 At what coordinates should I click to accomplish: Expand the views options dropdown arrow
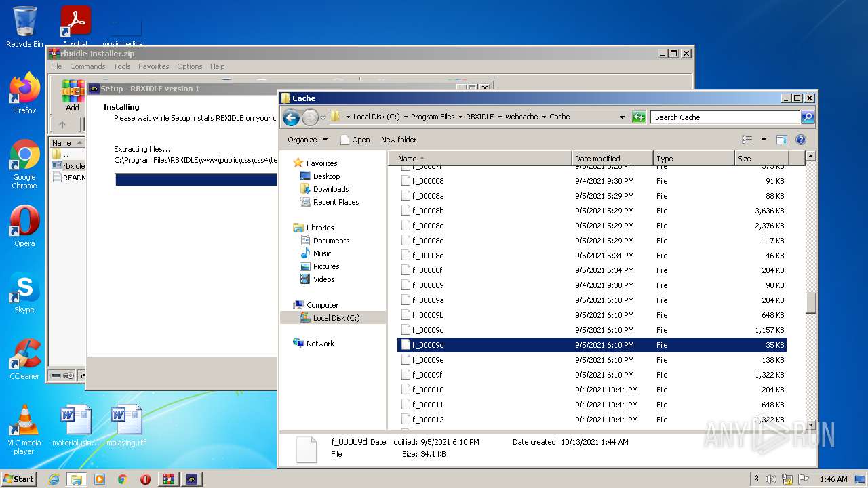764,140
